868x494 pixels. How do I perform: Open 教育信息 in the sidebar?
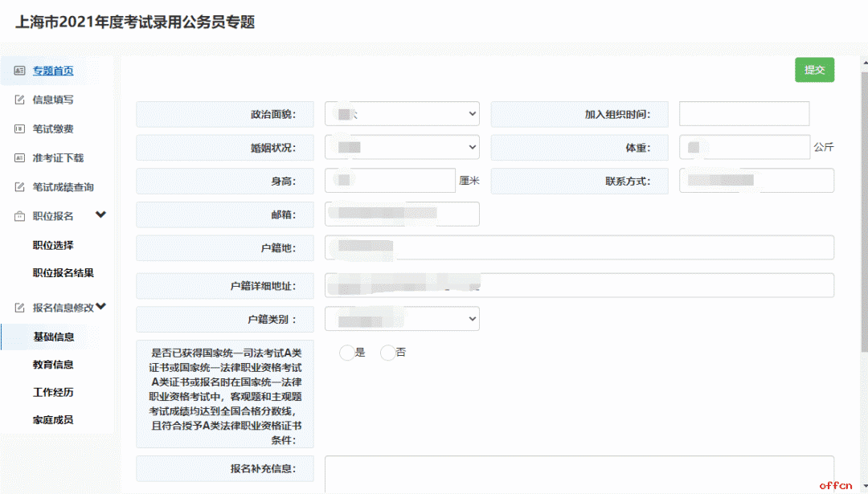pyautogui.click(x=53, y=365)
